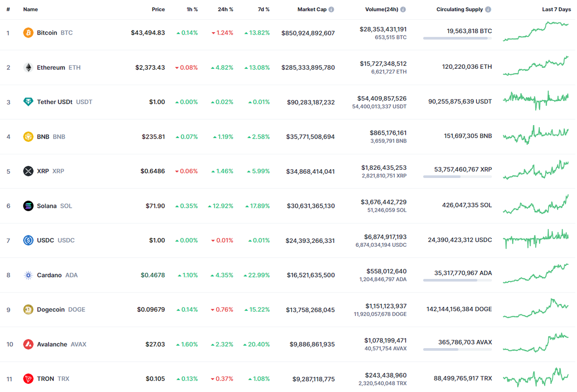Sort by the 1h % column header
Viewport: 577px width, 392px height.
click(192, 10)
